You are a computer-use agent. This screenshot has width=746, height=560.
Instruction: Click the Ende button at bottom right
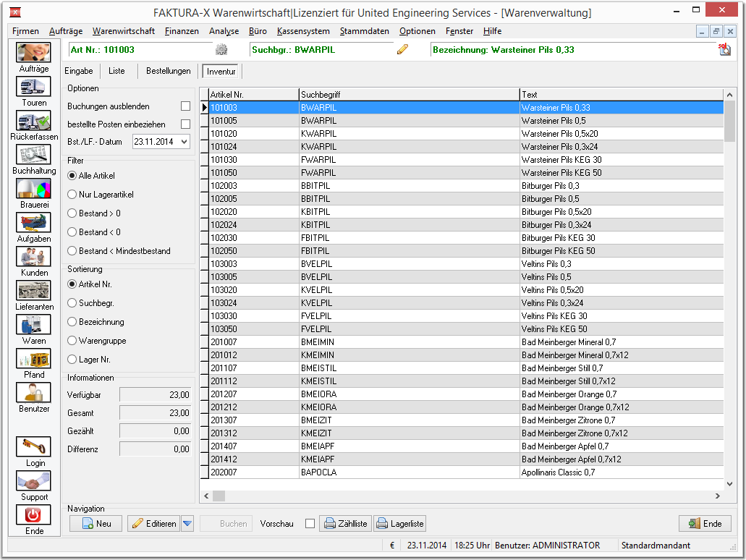click(705, 523)
